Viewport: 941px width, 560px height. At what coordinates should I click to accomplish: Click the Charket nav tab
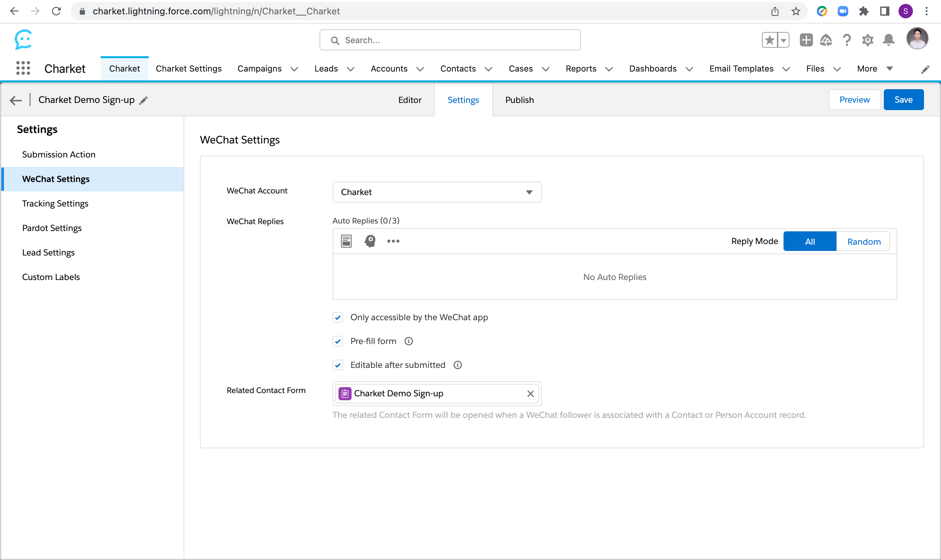[x=124, y=69]
